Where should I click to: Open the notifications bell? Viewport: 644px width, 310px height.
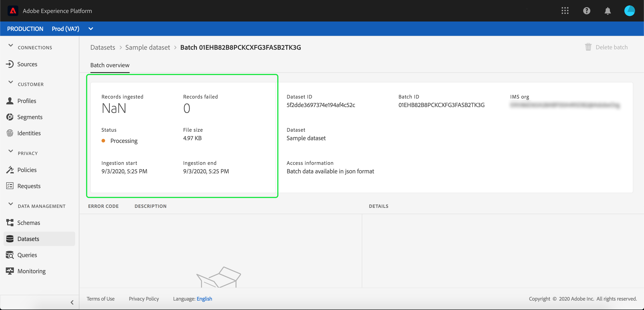pos(608,11)
